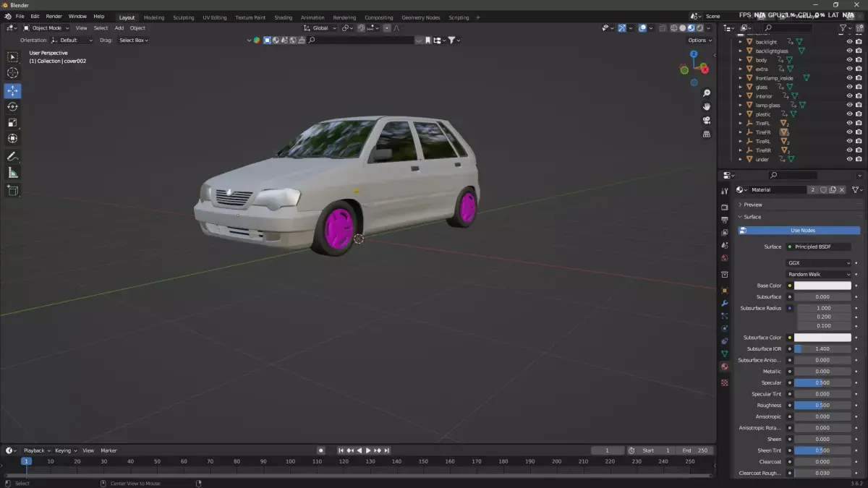Viewport: 868px width, 488px height.
Task: Hide TireFL with its eye icon
Action: coord(849,123)
